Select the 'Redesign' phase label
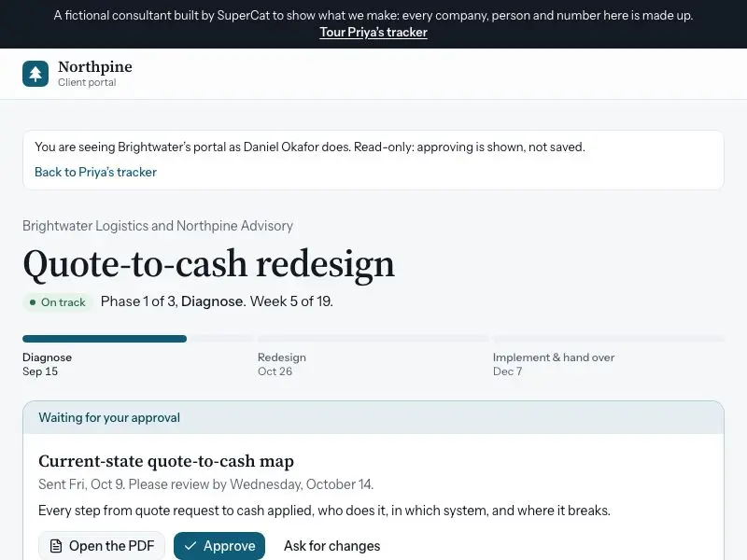Image resolution: width=747 pixels, height=560 pixels. [x=282, y=357]
